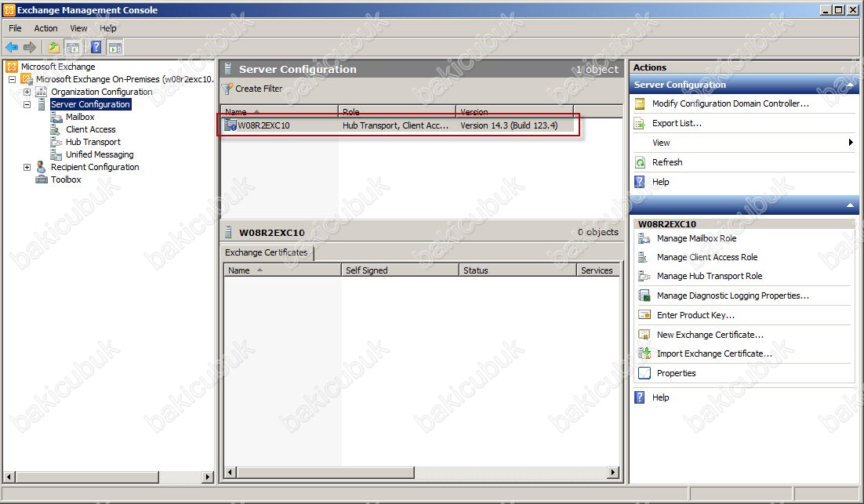Viewport: 864px width, 504px height.
Task: Click the Microsoft Exchange root icon
Action: (12, 67)
